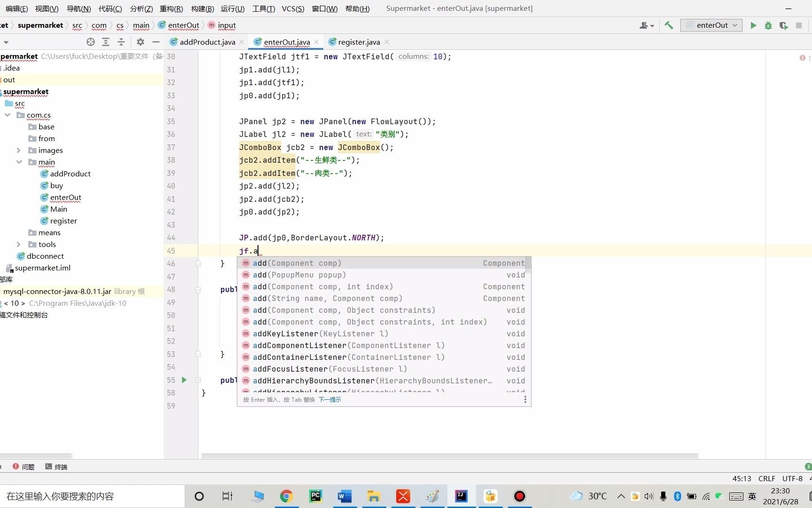Collapse the com.cs package node
The height and width of the screenshot is (508, 812).
pyautogui.click(x=8, y=115)
